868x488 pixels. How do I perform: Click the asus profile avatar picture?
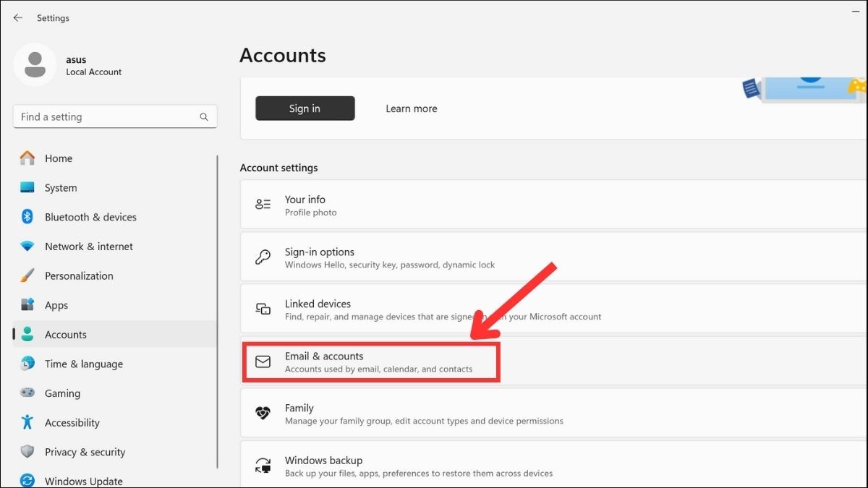coord(35,64)
